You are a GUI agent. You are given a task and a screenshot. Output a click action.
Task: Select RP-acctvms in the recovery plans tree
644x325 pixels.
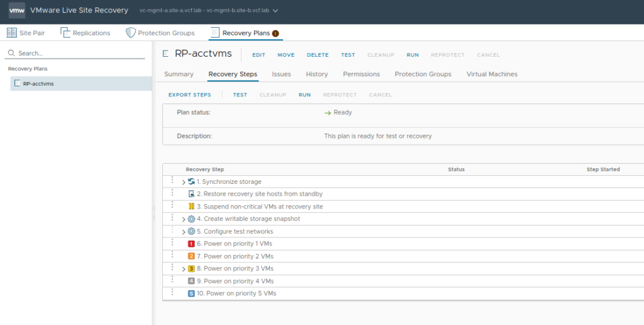click(38, 84)
